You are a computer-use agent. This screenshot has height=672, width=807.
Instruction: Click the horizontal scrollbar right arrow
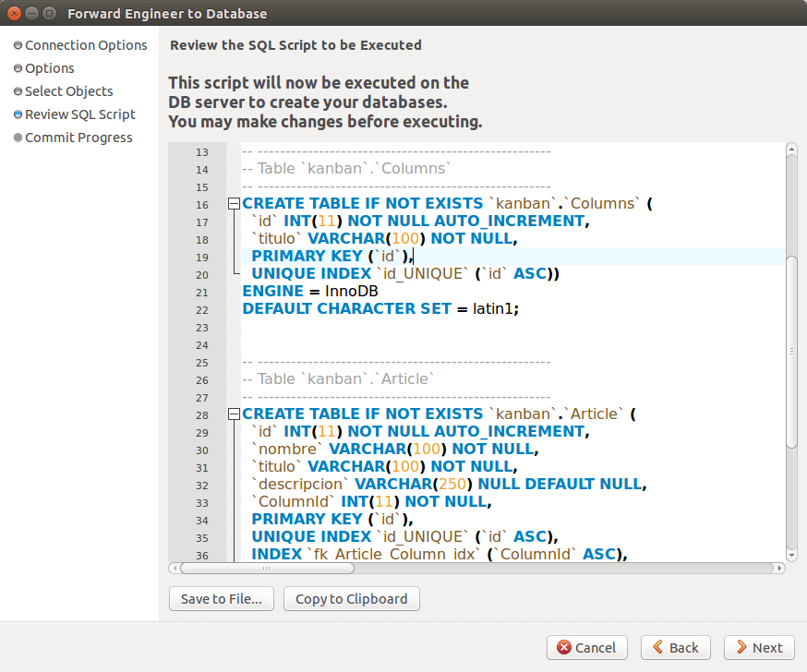click(x=779, y=568)
